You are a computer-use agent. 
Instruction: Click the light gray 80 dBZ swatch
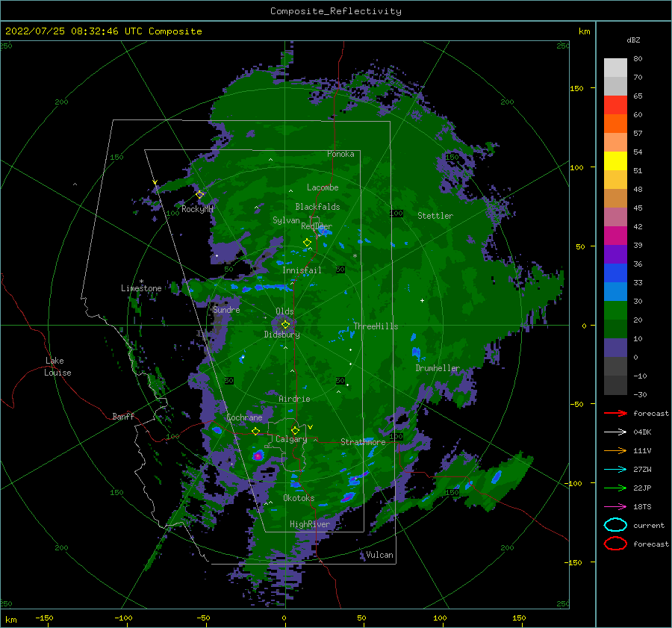(615, 67)
